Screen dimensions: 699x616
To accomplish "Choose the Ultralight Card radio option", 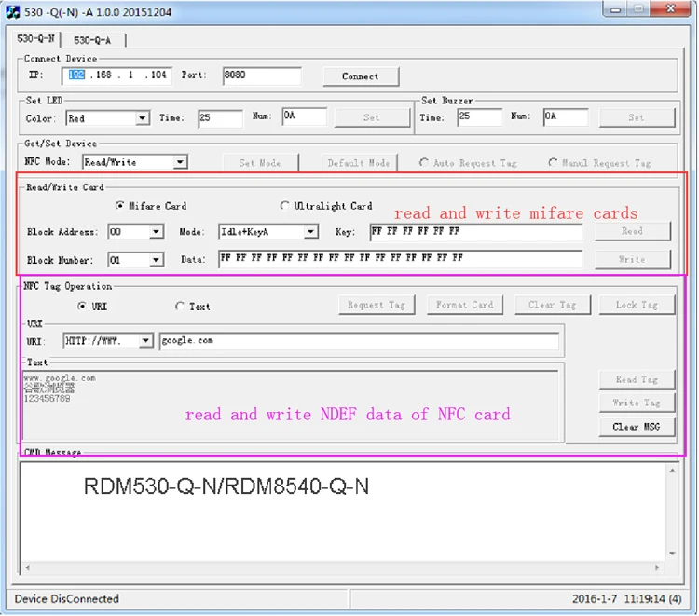I will tap(285, 206).
